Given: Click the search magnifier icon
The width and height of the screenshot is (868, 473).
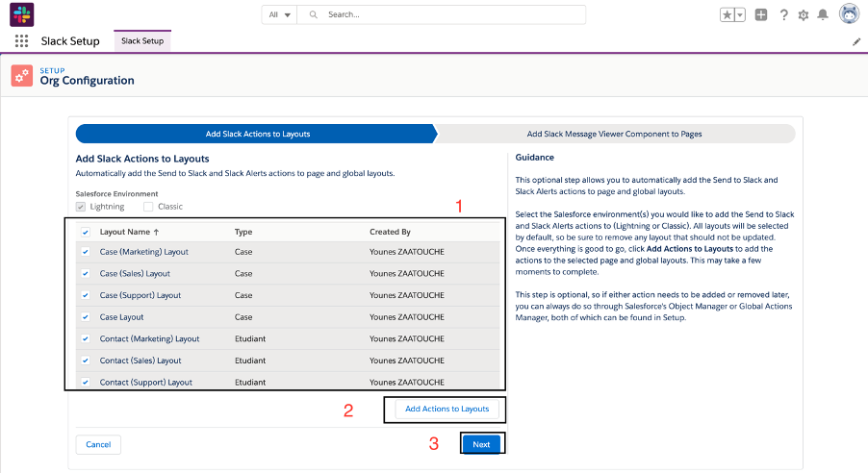Looking at the screenshot, I should point(314,14).
